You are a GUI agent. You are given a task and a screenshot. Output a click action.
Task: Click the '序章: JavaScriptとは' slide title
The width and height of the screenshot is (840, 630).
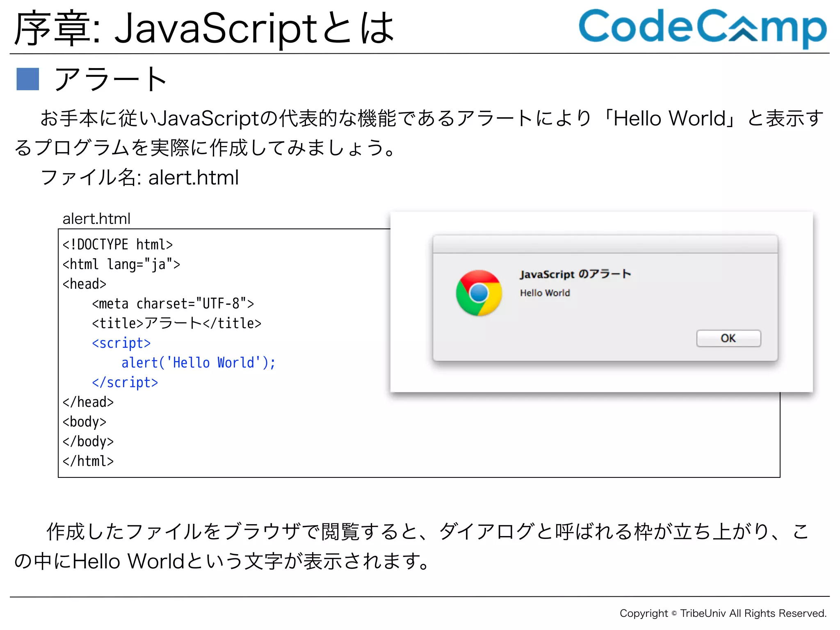[x=204, y=28]
